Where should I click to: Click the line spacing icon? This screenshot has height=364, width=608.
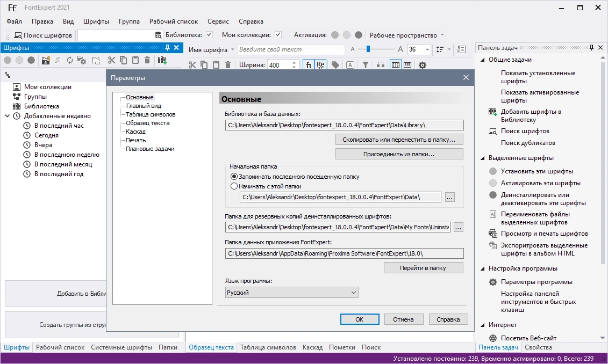440,49
